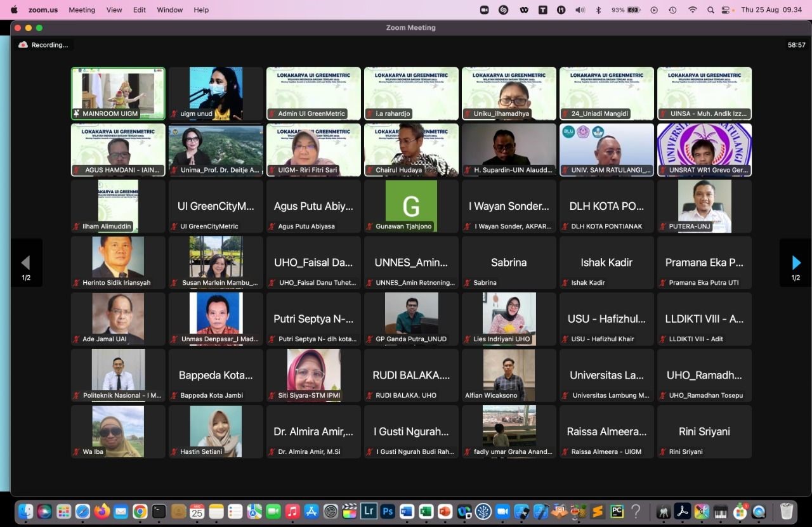Open Lightroom from the Dock
The width and height of the screenshot is (812, 527).
coord(369,511)
